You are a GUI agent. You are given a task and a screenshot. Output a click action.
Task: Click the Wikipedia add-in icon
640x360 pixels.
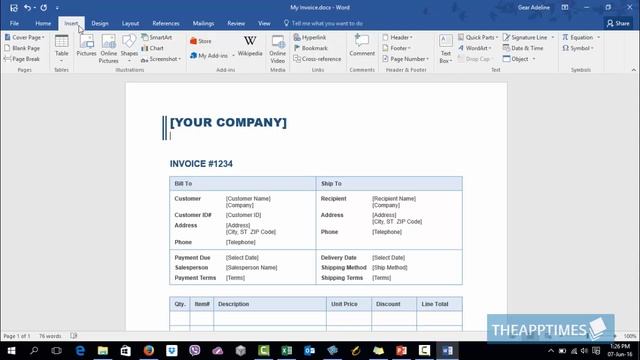coord(250,46)
